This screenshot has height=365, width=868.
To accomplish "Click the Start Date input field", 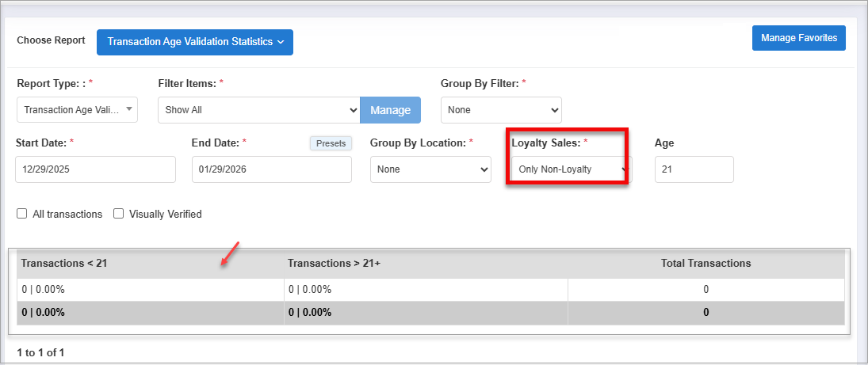I will (95, 169).
